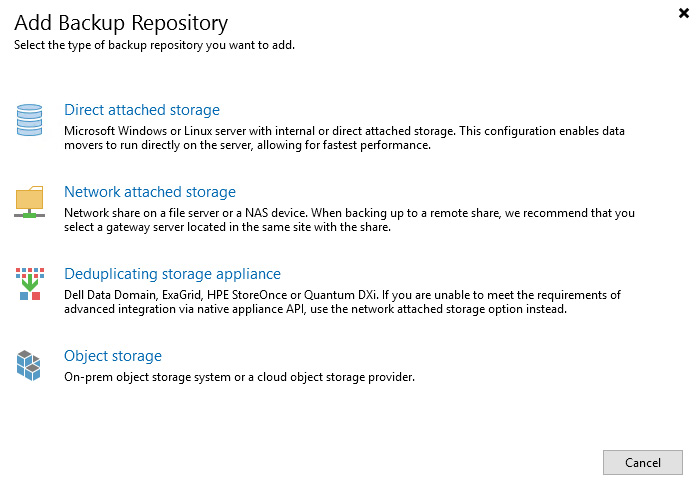Image resolution: width=697 pixels, height=482 pixels.
Task: Click the 'Microsoft Windows or Linux server' description line
Action: click(x=344, y=131)
